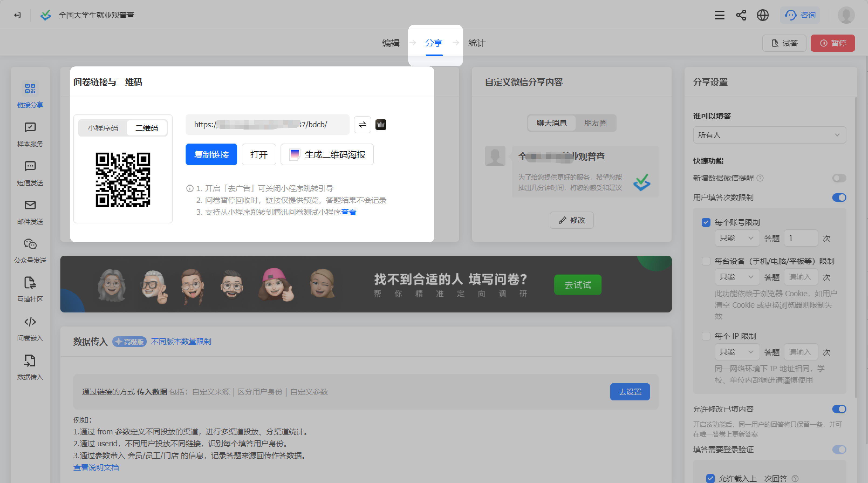Viewport: 868px width, 483px height.
Task: Click the globe language icon
Action: (x=763, y=15)
